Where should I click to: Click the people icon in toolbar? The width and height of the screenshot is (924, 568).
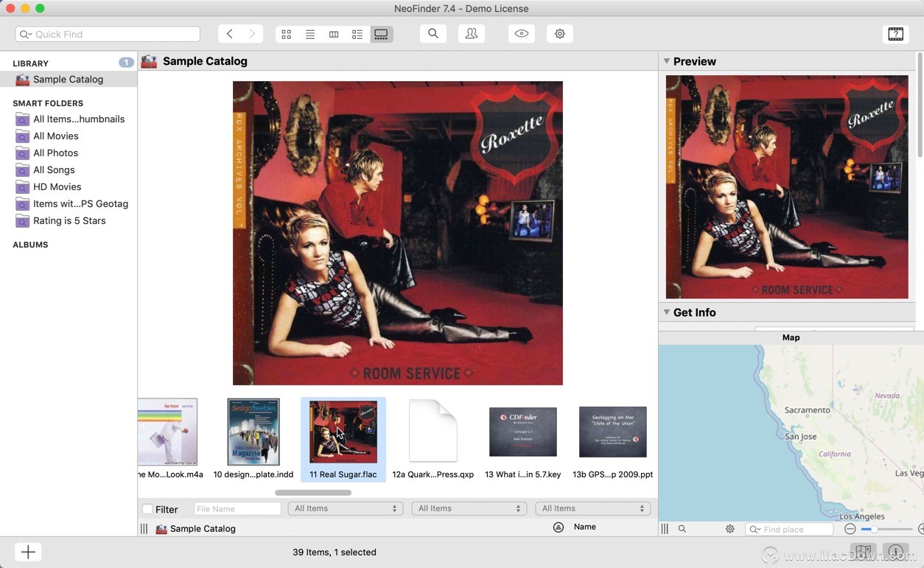point(472,34)
